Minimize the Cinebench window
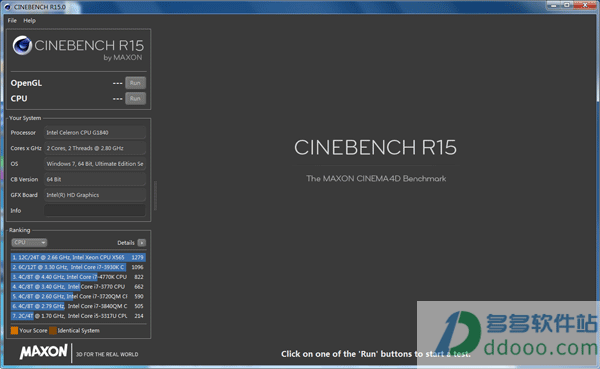The width and height of the screenshot is (600, 369). tap(554, 5)
